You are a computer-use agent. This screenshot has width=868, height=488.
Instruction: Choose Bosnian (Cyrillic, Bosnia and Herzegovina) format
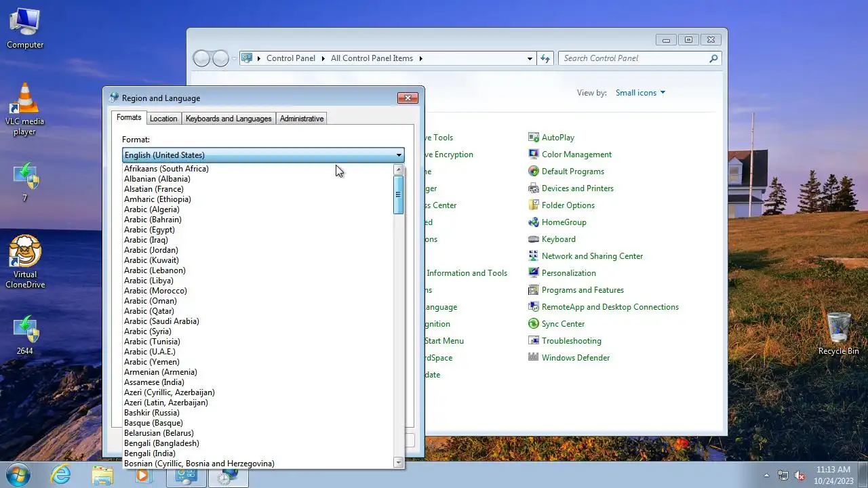click(x=258, y=464)
